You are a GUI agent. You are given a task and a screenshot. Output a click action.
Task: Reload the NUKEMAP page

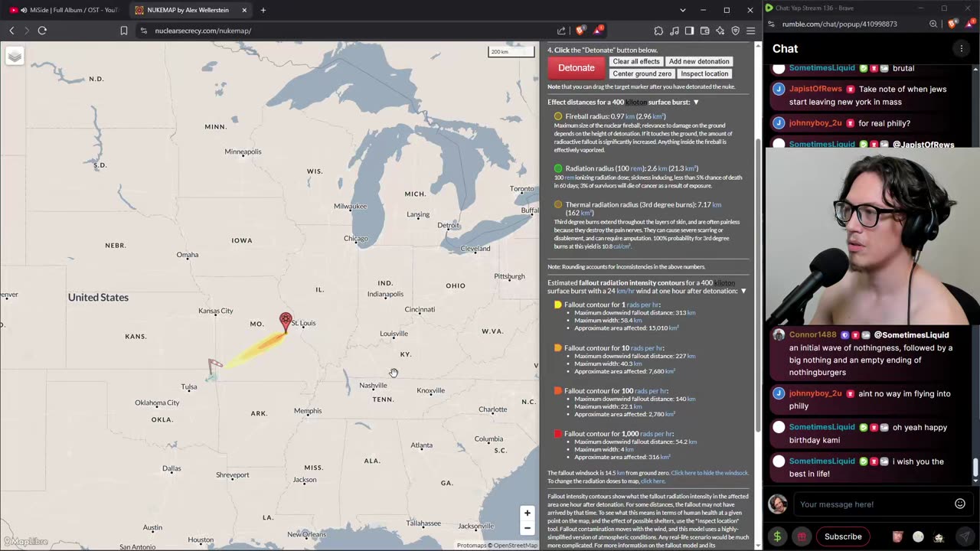pyautogui.click(x=42, y=31)
